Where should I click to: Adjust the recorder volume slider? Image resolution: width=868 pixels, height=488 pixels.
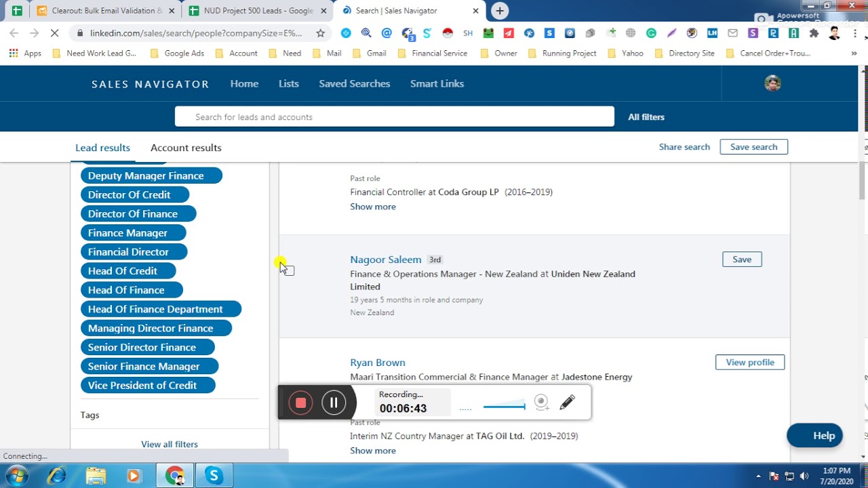coord(504,407)
